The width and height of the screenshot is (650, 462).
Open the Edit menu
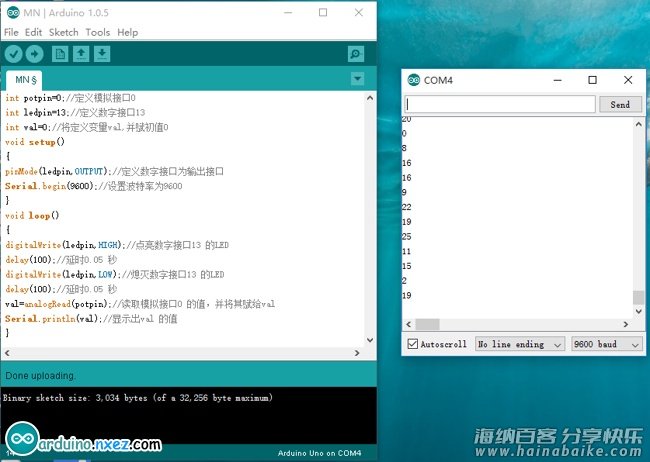(33, 32)
